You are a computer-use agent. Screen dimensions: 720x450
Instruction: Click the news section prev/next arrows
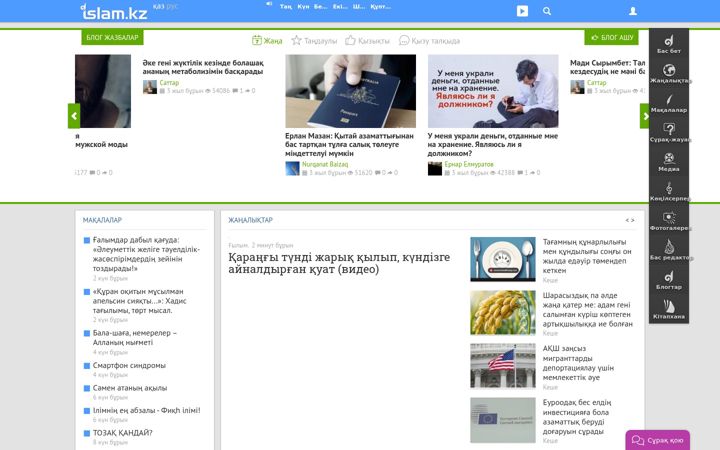[630, 220]
